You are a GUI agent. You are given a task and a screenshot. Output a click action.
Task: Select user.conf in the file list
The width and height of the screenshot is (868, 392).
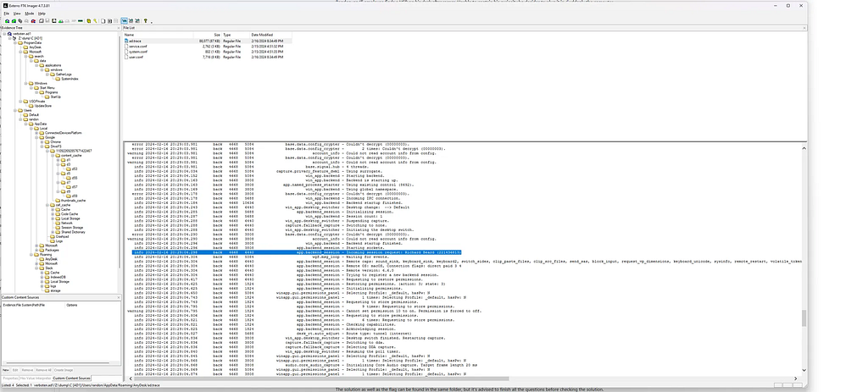click(136, 57)
